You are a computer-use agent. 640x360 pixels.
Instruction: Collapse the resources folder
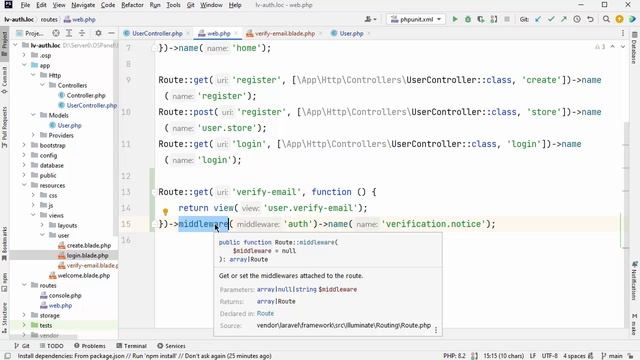pos(24,185)
